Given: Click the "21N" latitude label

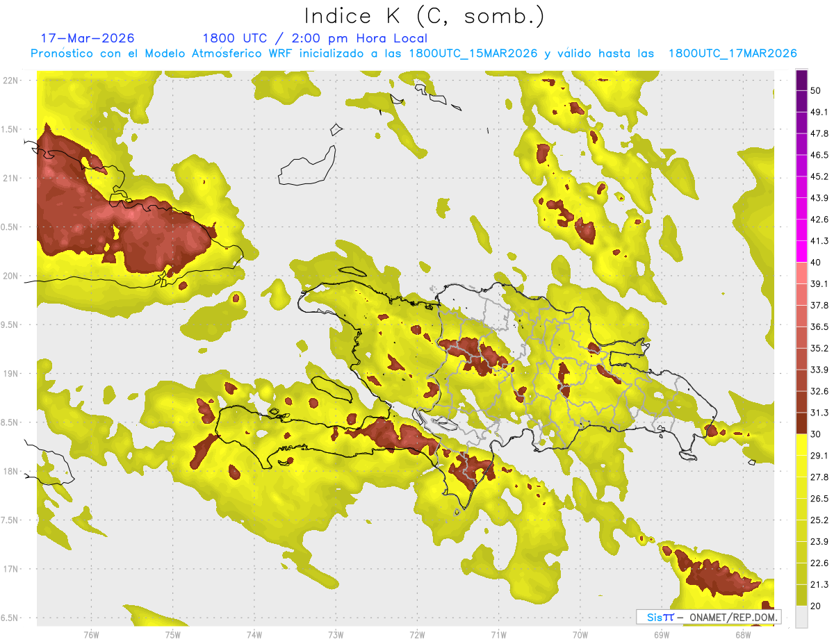Looking at the screenshot, I should coord(10,179).
